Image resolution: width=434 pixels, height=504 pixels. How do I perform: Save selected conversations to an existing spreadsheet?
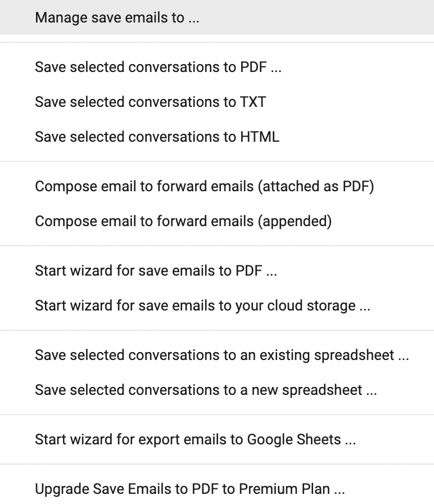pyautogui.click(x=221, y=355)
